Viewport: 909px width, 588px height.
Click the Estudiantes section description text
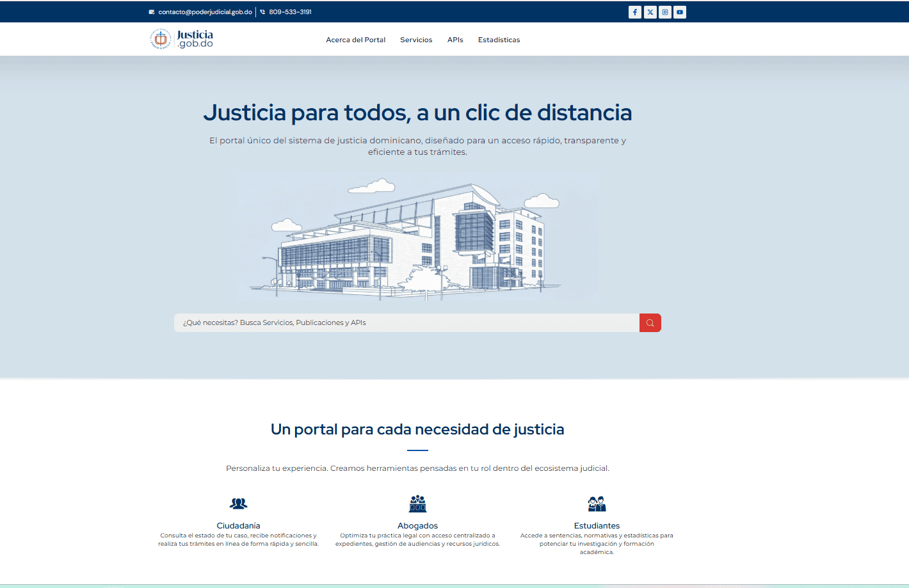tap(597, 543)
